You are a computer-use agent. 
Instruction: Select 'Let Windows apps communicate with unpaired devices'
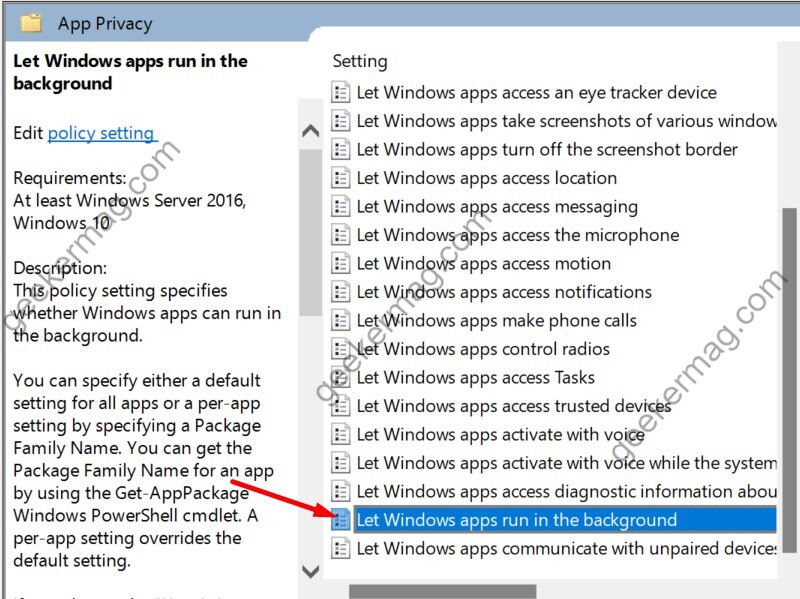pos(566,549)
